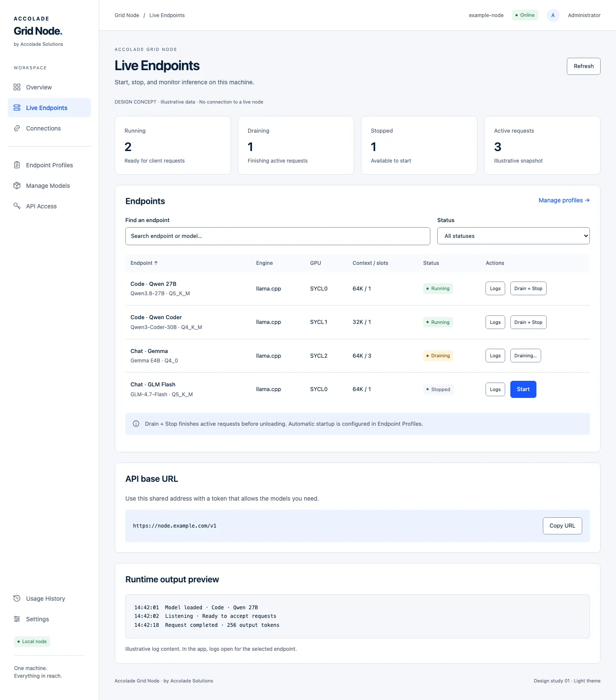Follow the Manage profiles link
This screenshot has width=616, height=700.
pos(564,200)
